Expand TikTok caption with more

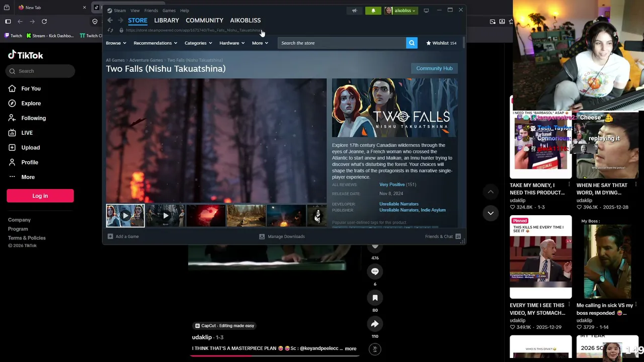click(351, 348)
